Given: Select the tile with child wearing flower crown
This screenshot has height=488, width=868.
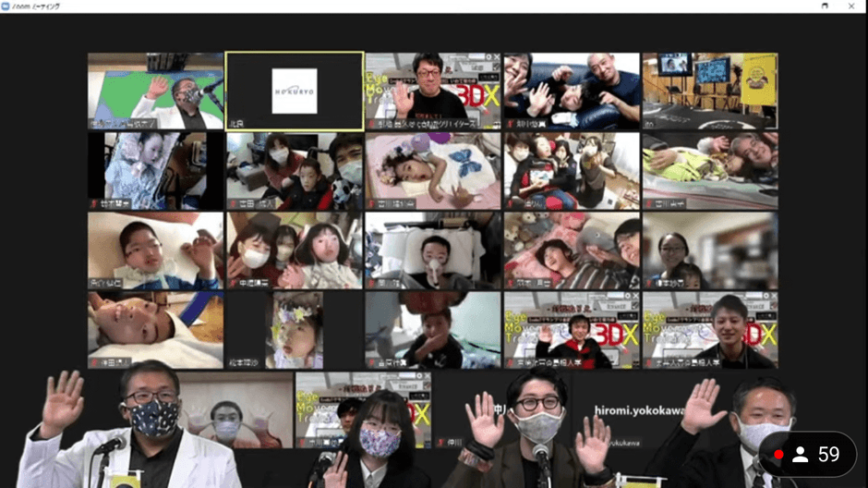Looking at the screenshot, I should tap(295, 330).
